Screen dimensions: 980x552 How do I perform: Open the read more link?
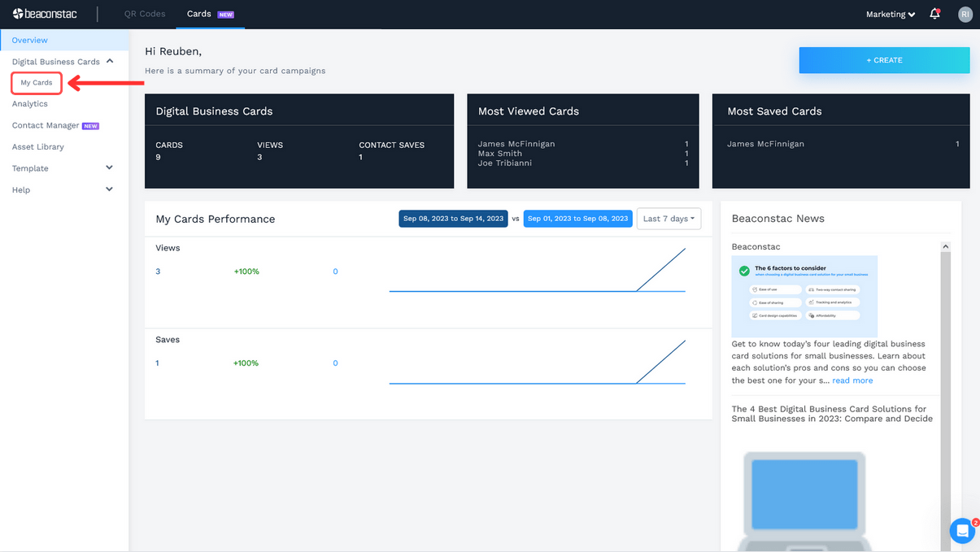point(852,380)
